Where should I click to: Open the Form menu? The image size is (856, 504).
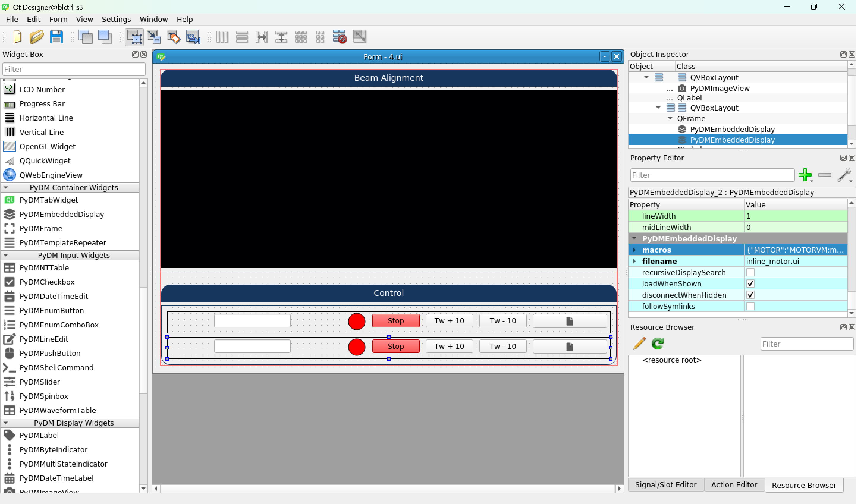click(58, 19)
